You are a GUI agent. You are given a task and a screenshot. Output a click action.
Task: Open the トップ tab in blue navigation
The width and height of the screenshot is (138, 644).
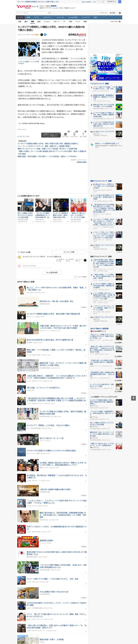20,17
